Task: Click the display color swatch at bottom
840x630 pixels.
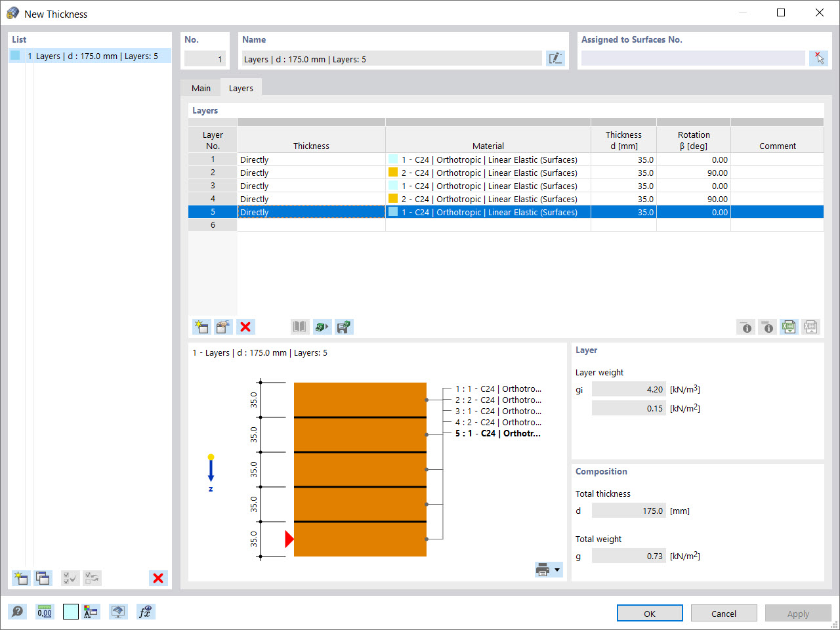Action: click(x=71, y=612)
